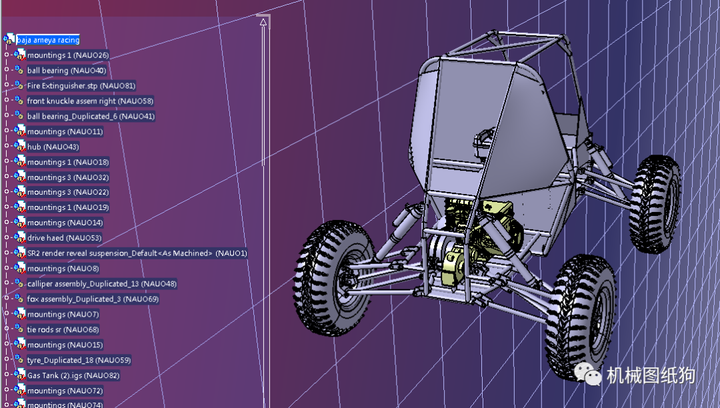Expand Fire Extinguisher.stp (NAUO81) node
Screen dimensions: 720x408
(6, 85)
